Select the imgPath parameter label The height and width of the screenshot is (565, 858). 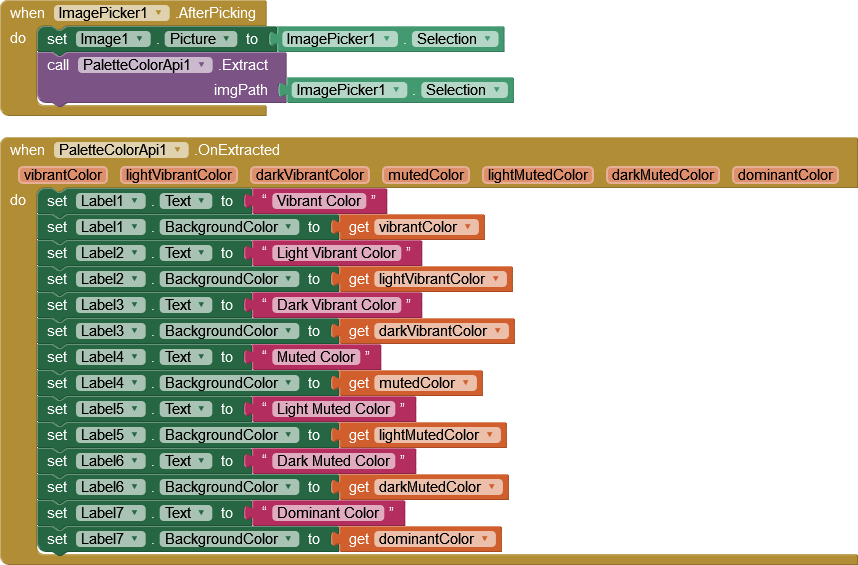(x=240, y=90)
